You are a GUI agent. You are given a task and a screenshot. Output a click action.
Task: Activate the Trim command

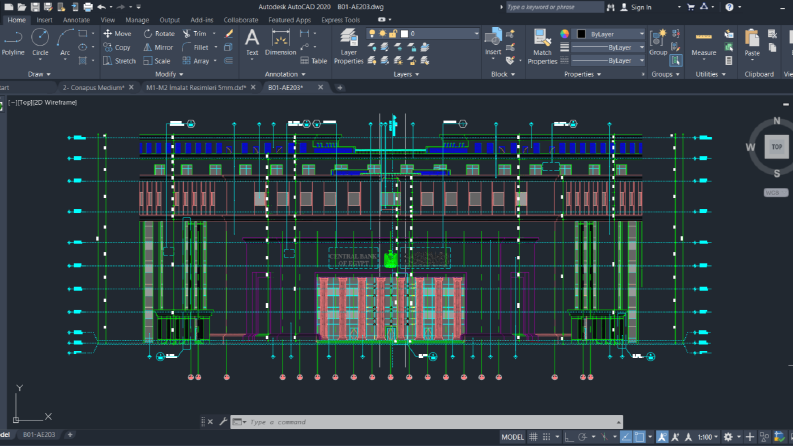(x=195, y=33)
